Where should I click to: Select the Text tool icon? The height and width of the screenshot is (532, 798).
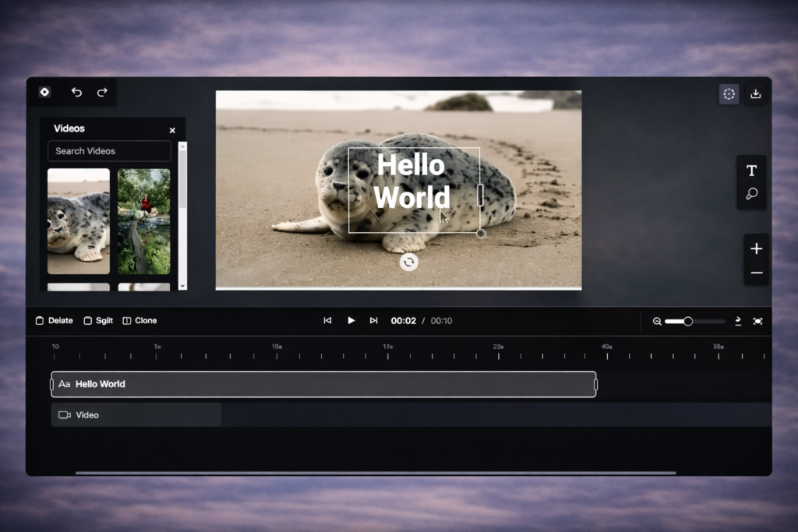pos(752,171)
